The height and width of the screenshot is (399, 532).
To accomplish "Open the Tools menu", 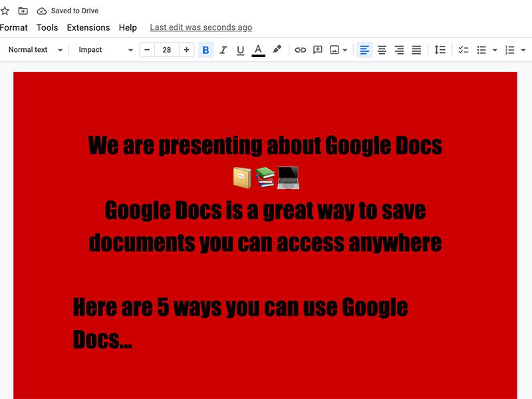I will click(x=47, y=27).
